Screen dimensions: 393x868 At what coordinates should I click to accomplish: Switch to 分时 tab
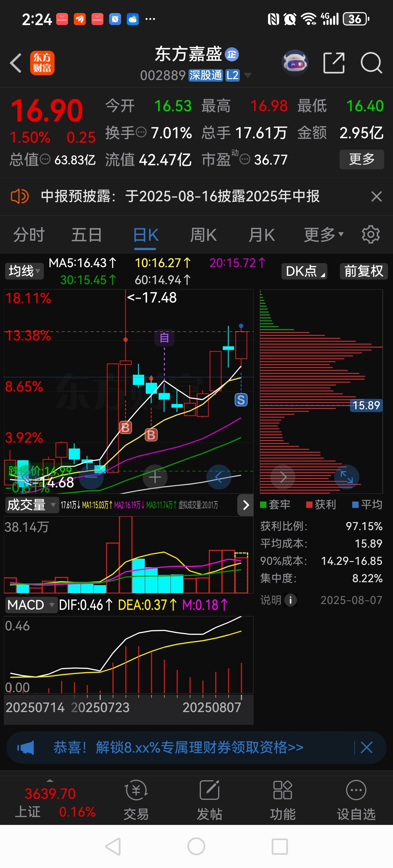[29, 235]
